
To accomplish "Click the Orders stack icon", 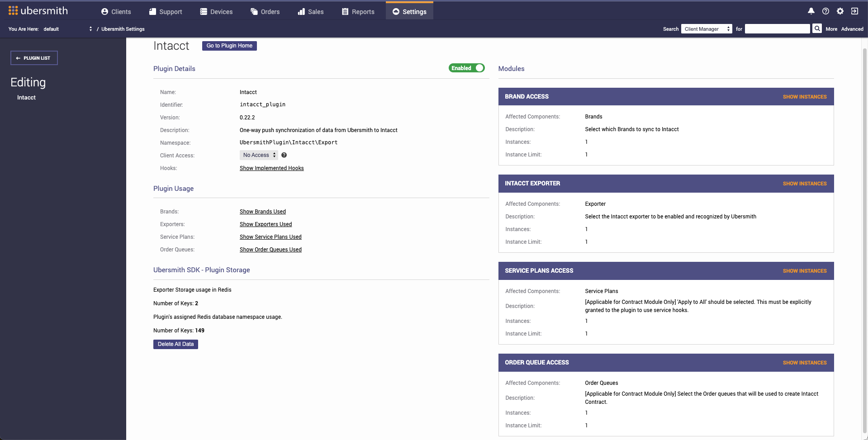I will tap(254, 12).
